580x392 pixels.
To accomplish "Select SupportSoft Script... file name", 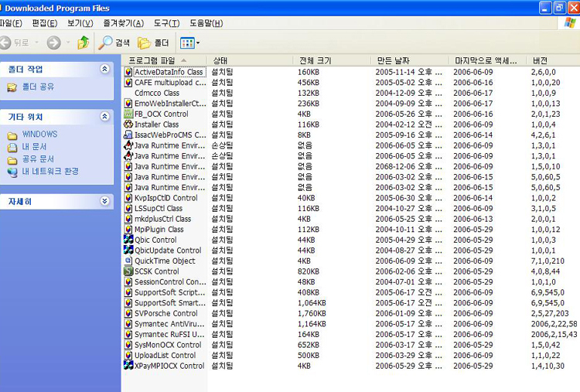I will [x=170, y=292].
